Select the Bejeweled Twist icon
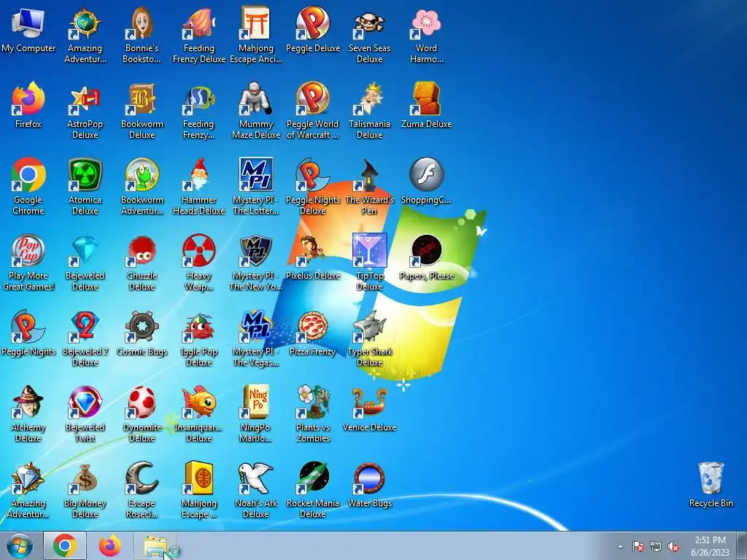This screenshot has height=560, width=747. (85, 413)
